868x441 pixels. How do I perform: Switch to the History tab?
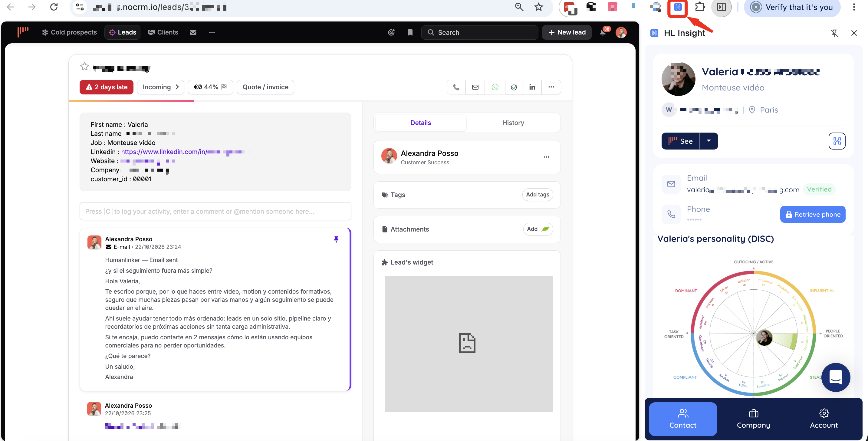pos(513,123)
